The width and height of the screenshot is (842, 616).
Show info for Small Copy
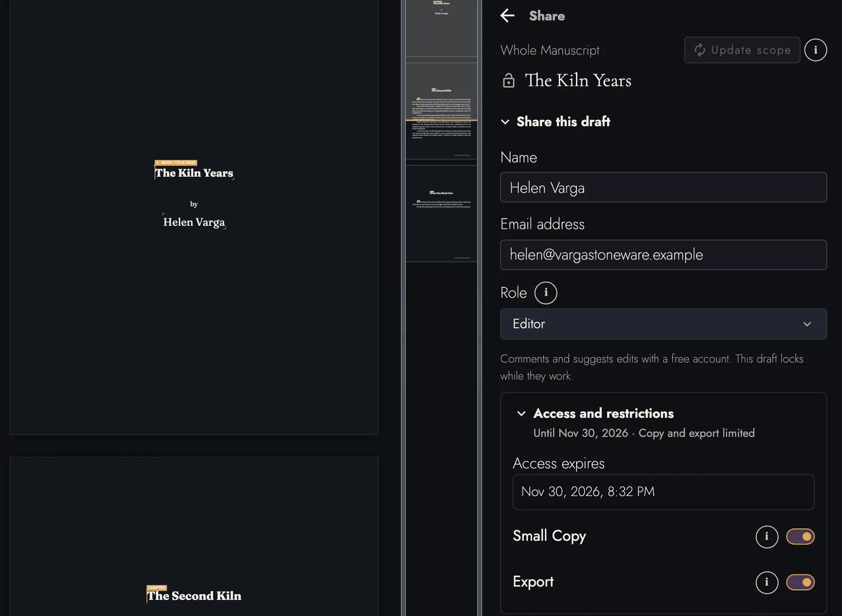point(767,537)
